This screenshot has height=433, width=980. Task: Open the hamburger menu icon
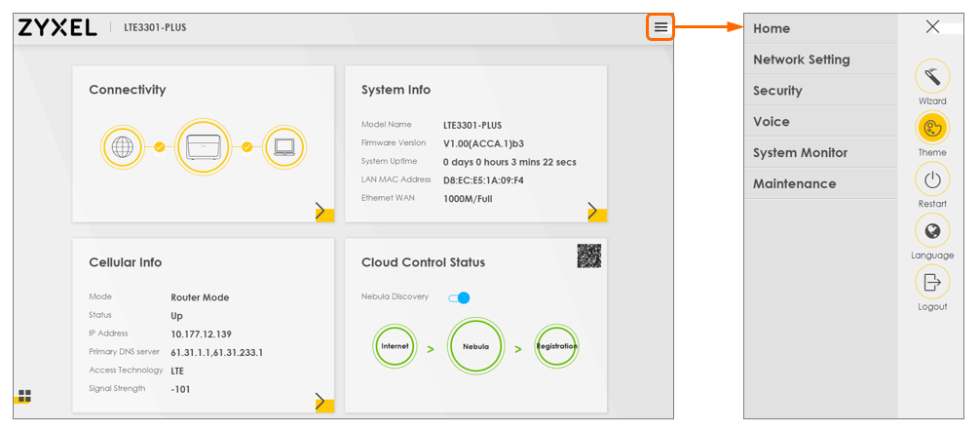(660, 27)
